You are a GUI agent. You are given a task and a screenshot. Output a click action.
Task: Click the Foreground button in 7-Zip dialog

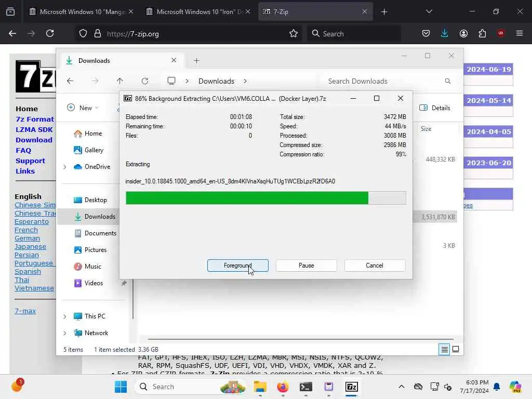237,265
